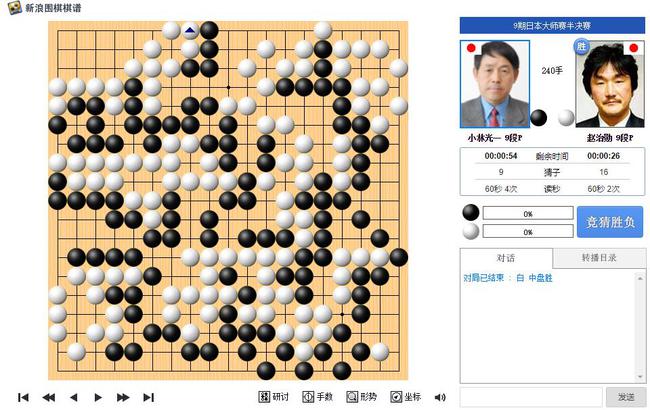650x410 pixels.
Task: Switch to the 对话 chat tab
Action: tap(506, 258)
